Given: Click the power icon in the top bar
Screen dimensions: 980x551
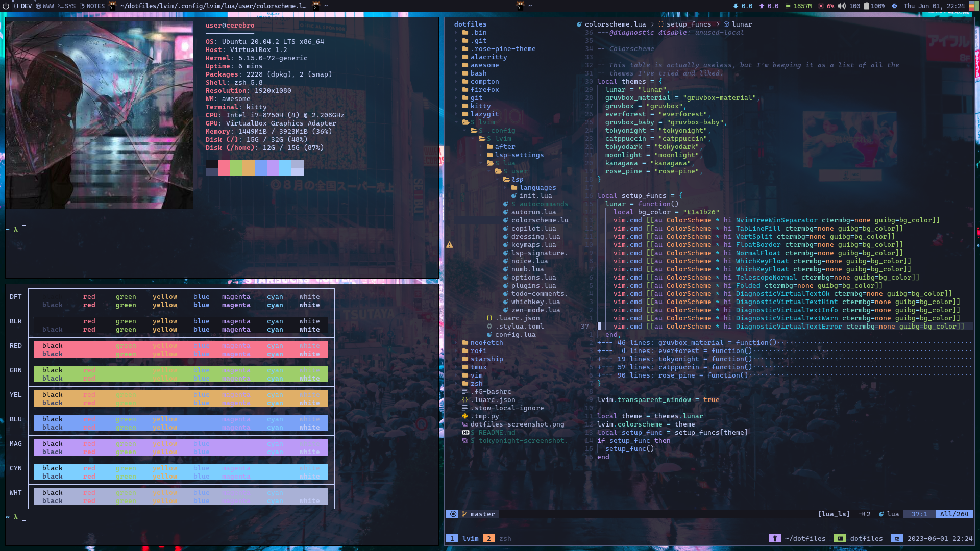Looking at the screenshot, I should point(6,6).
